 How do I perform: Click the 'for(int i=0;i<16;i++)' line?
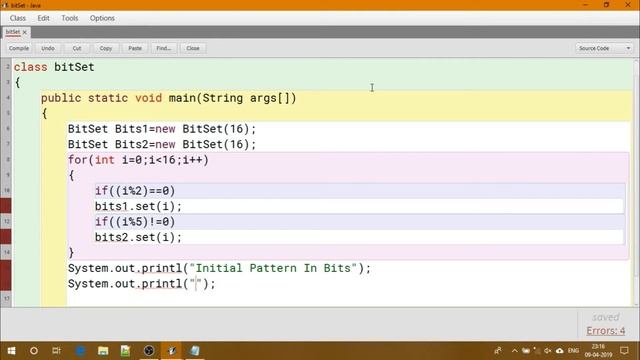(x=138, y=160)
